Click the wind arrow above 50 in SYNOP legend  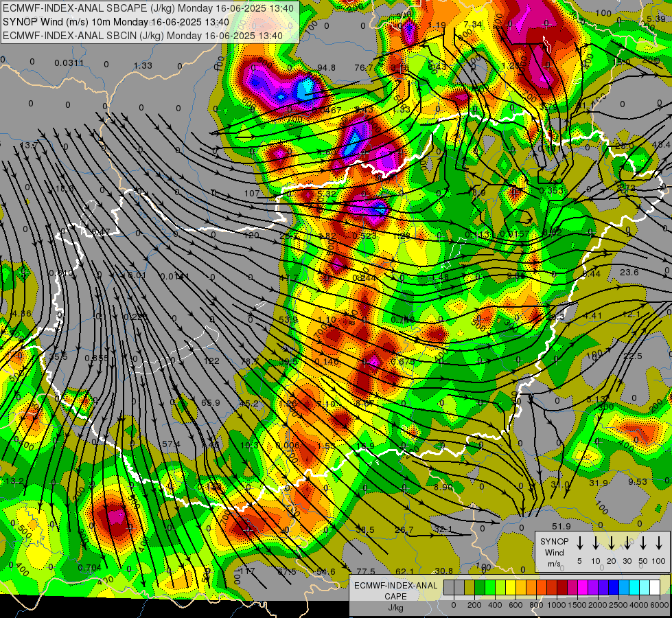click(643, 543)
